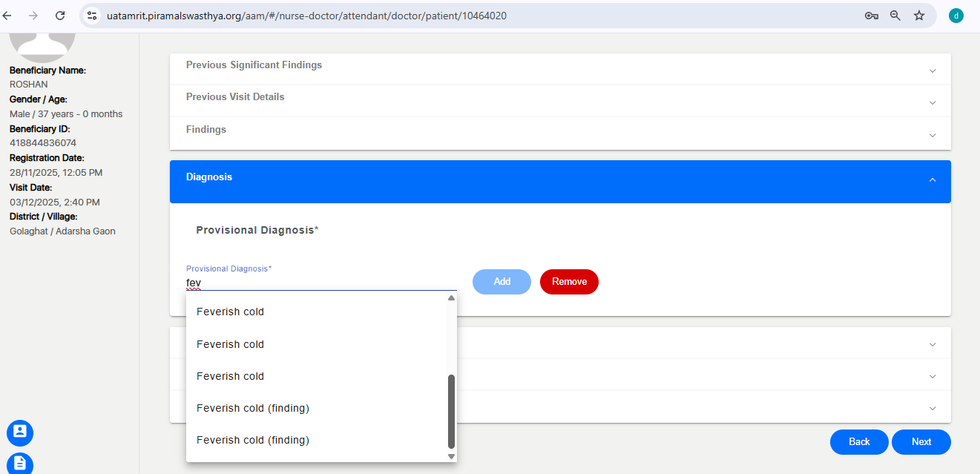Open the zoom magnifier icon in address bar
980x474 pixels.
[x=895, y=16]
